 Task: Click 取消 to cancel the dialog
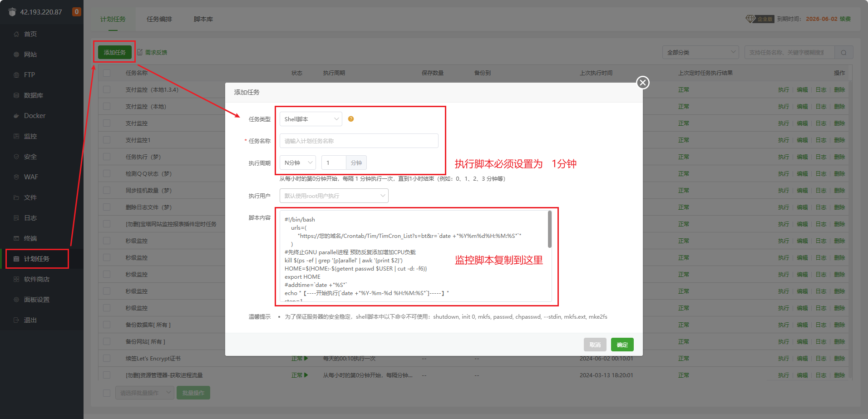coord(595,345)
